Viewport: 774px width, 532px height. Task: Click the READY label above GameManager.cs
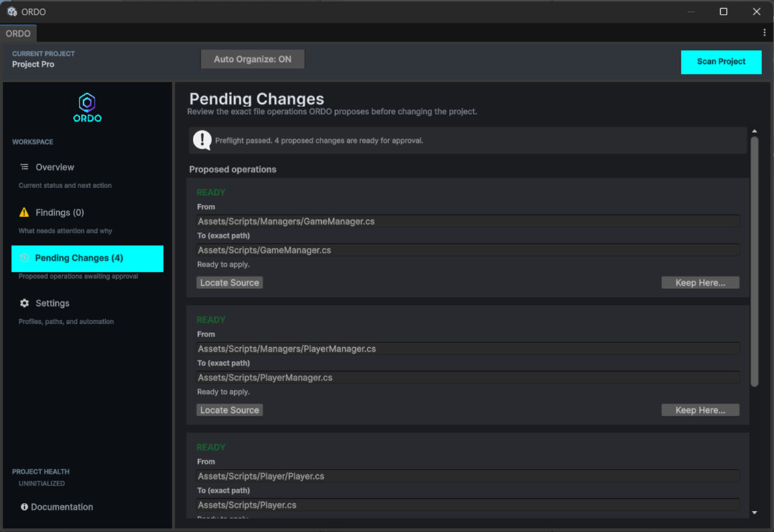point(211,192)
